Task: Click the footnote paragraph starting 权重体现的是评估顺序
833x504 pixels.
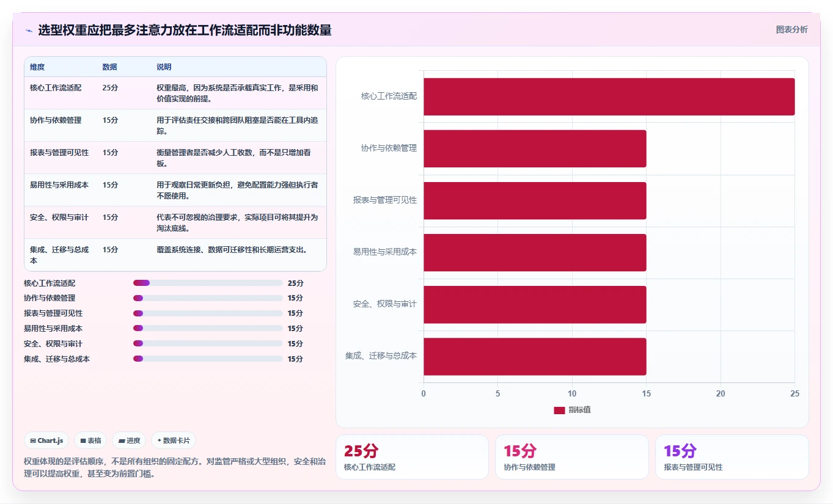Action: pos(174,467)
